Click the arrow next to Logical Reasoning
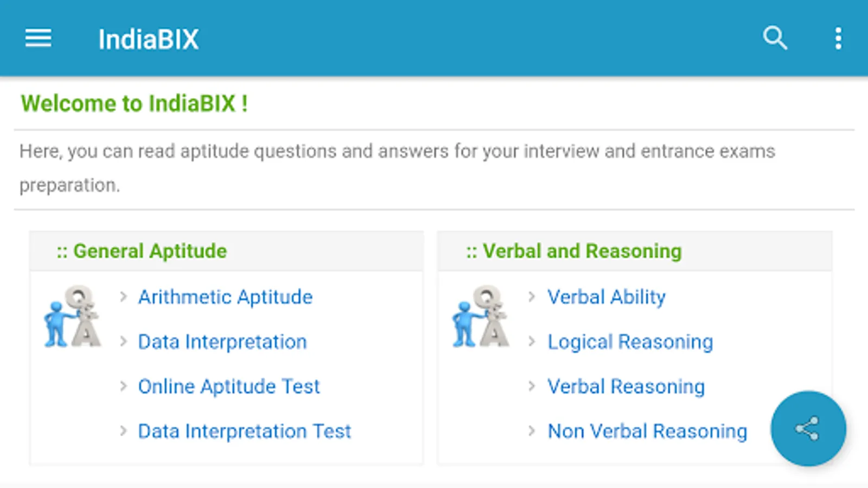This screenshot has height=488, width=868. pos(532,342)
